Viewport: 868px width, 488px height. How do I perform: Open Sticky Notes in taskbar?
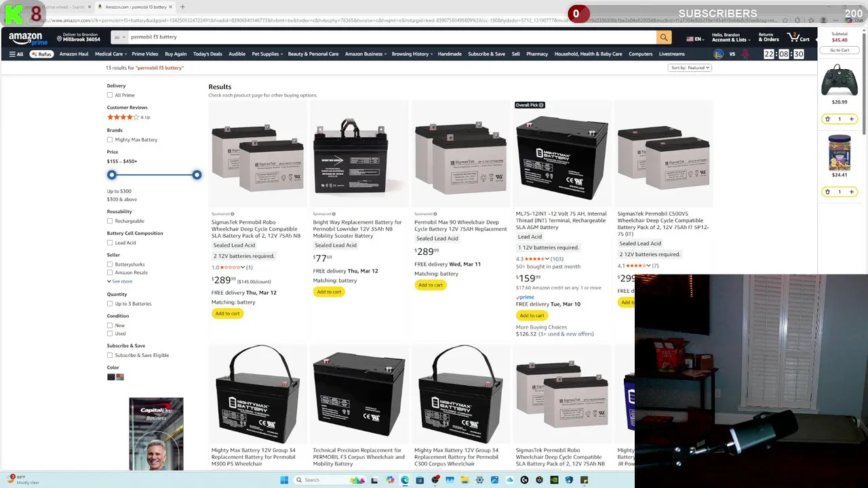(584, 480)
